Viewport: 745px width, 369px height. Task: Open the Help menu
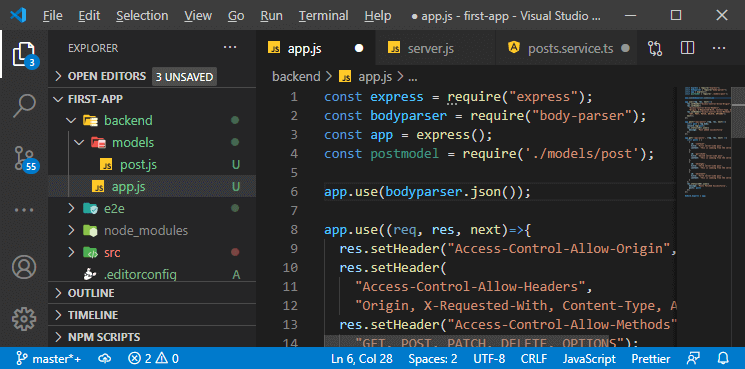tap(378, 16)
